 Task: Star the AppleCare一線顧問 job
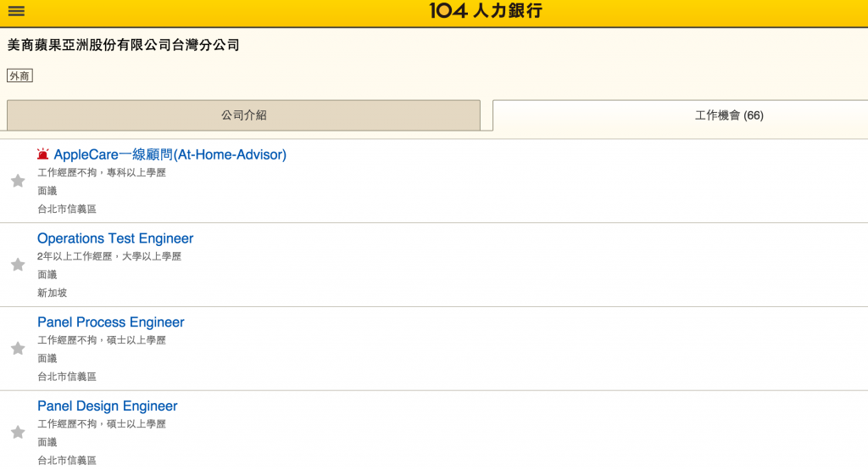point(18,181)
